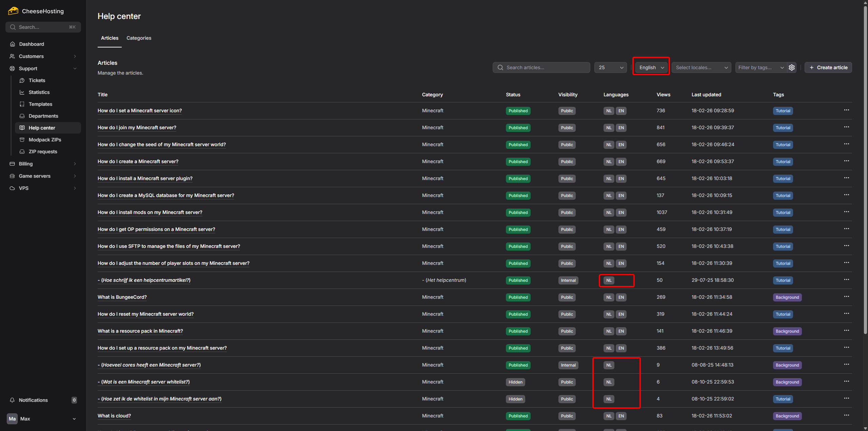Open the 25 per-page dropdown
Viewport: 868px width, 431px height.
click(610, 67)
